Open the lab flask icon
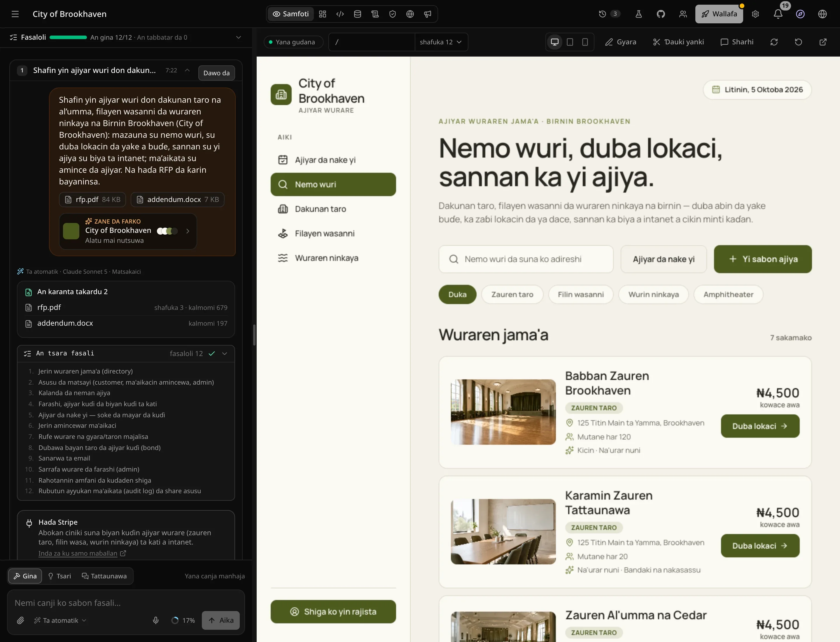The width and height of the screenshot is (840, 642). (x=638, y=14)
